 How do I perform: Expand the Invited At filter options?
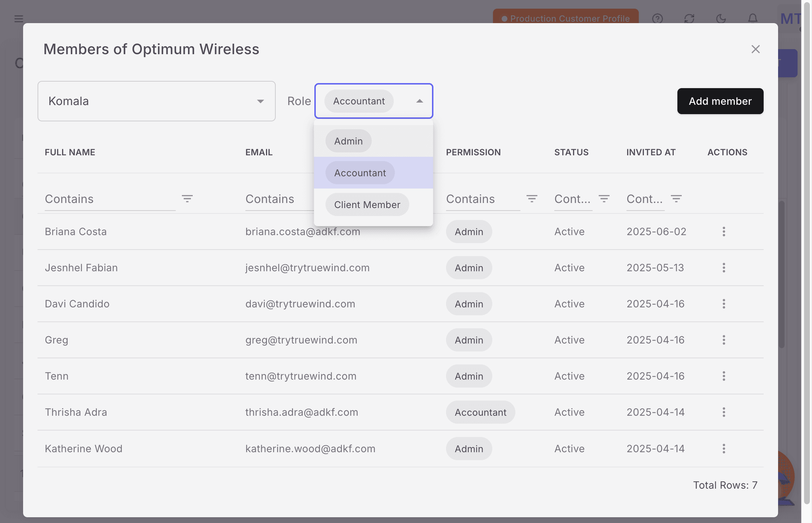pyautogui.click(x=676, y=199)
